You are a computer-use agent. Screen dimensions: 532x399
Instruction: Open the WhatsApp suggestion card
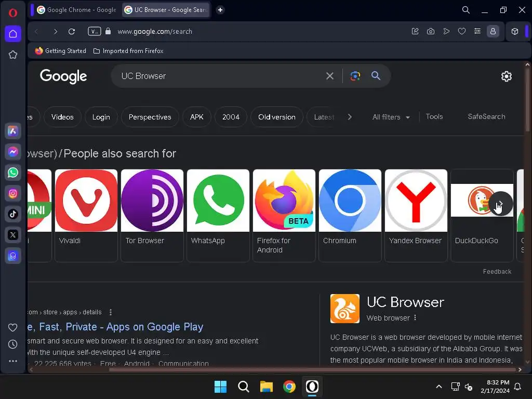click(218, 216)
